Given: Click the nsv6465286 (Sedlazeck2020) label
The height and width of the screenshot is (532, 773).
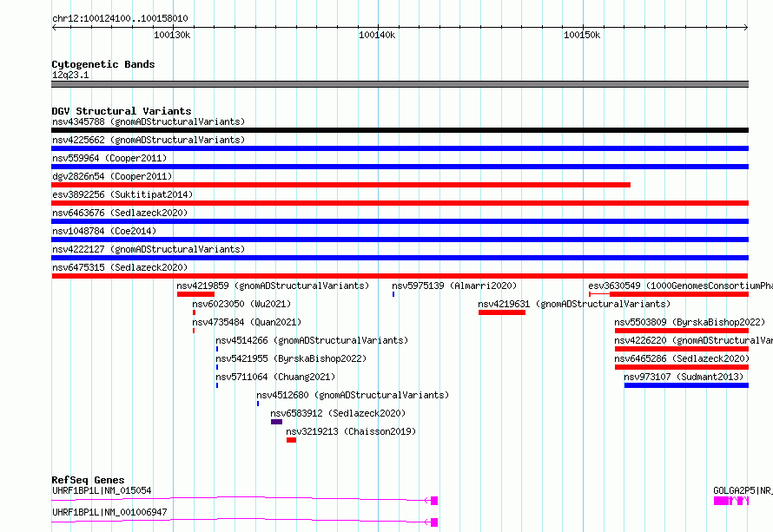Looking at the screenshot, I should [x=682, y=358].
